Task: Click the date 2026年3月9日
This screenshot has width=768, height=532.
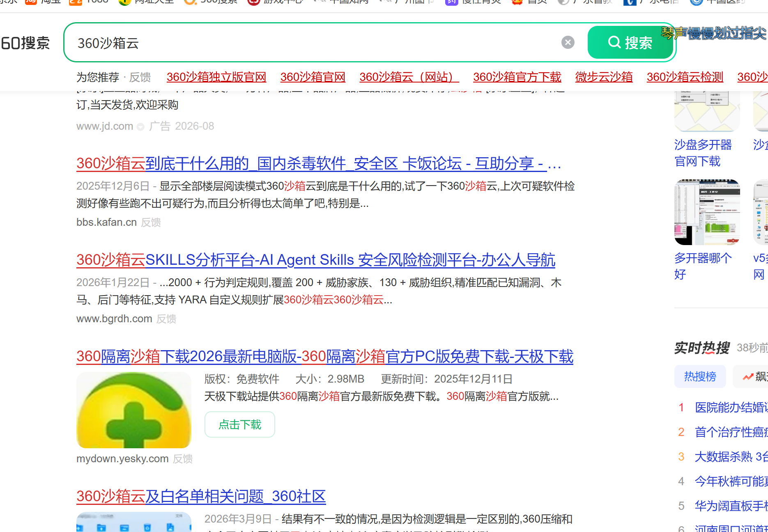Action: coord(238,519)
